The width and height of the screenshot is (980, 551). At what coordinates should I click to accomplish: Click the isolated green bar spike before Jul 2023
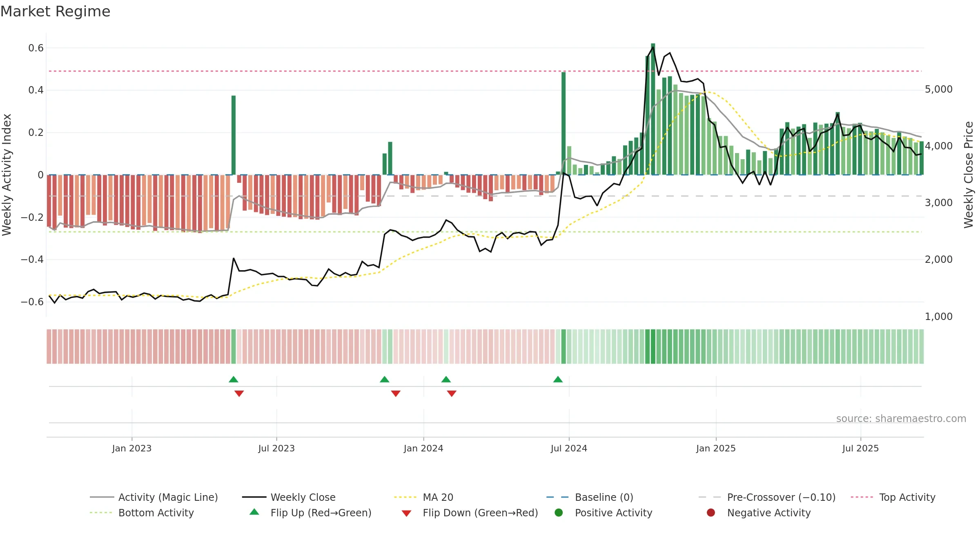[x=234, y=135]
